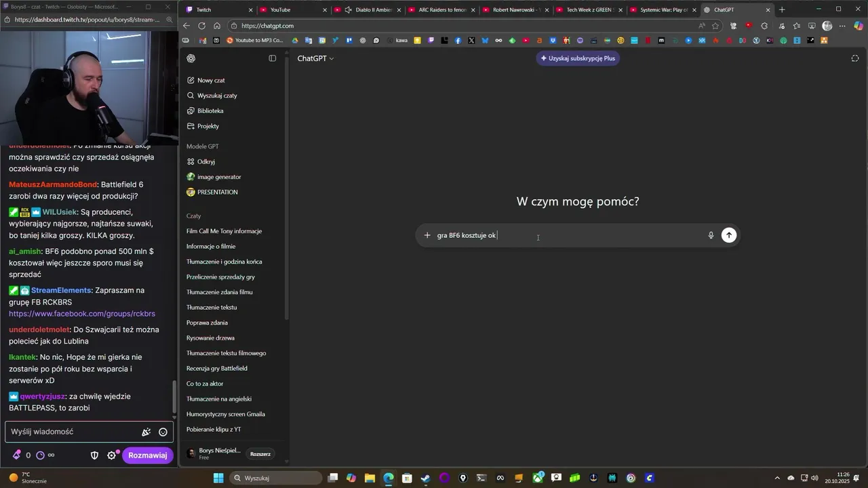
Task: Reload the ChatGPT page
Action: 201,26
